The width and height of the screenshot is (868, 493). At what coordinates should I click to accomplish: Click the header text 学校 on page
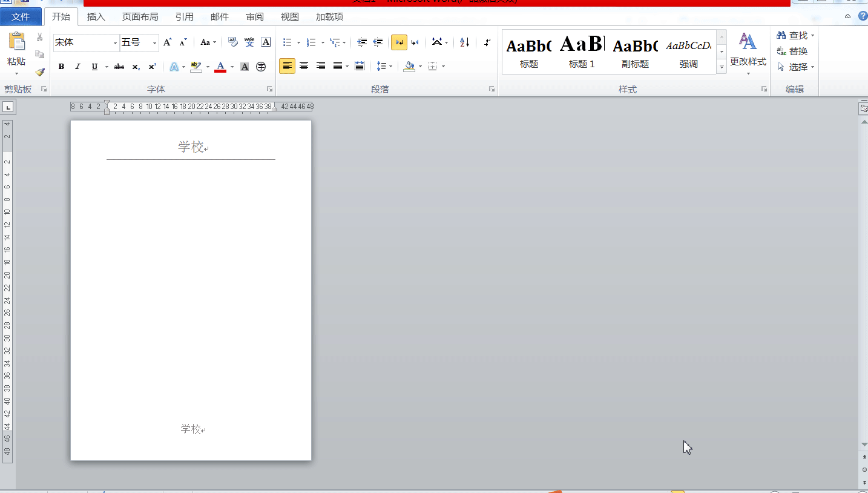click(191, 147)
